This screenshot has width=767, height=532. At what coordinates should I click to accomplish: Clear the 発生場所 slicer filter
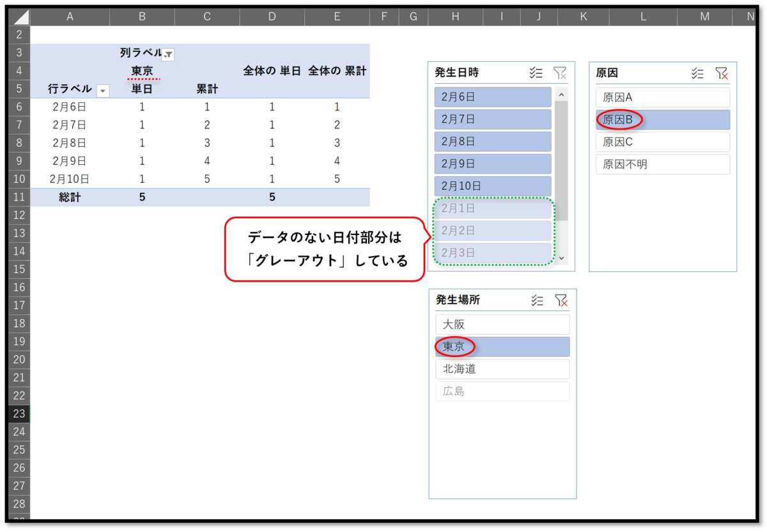[x=561, y=300]
